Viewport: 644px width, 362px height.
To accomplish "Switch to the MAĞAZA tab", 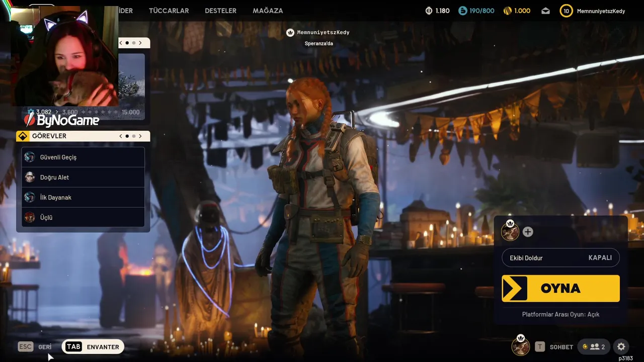I will click(268, 11).
